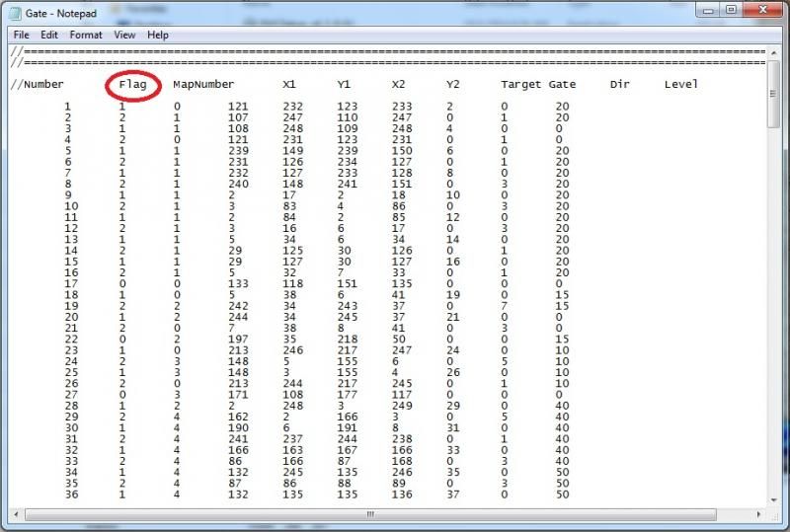Screen dimensions: 790x532
Task: Close the Gate - Notepad window
Action: point(761,10)
